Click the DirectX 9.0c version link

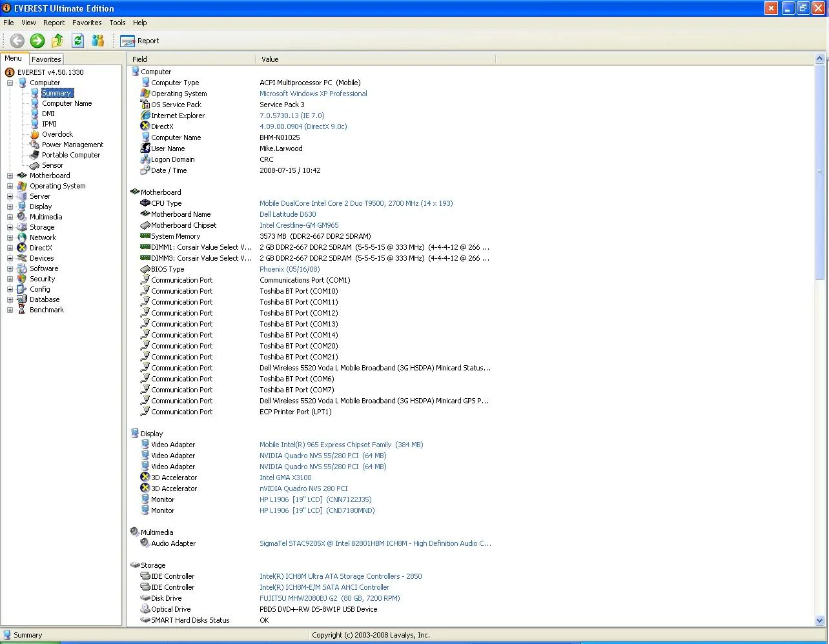coord(303,126)
